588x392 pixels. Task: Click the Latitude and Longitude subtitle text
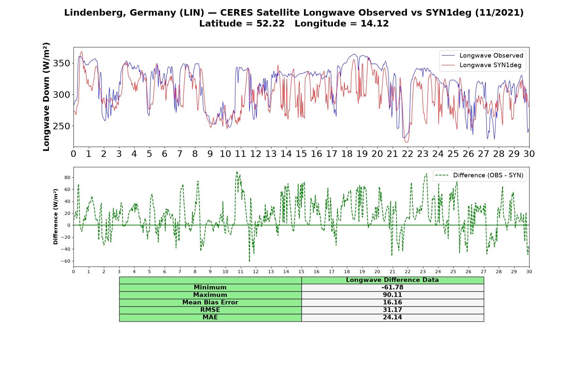click(x=294, y=24)
